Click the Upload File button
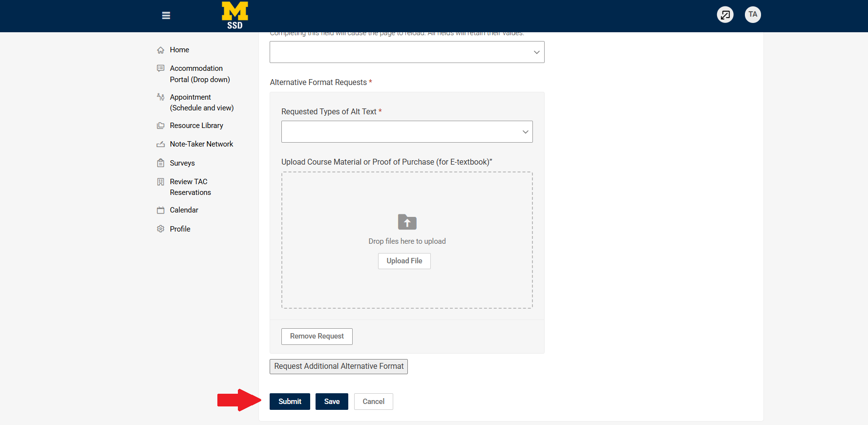868x425 pixels. coord(404,261)
